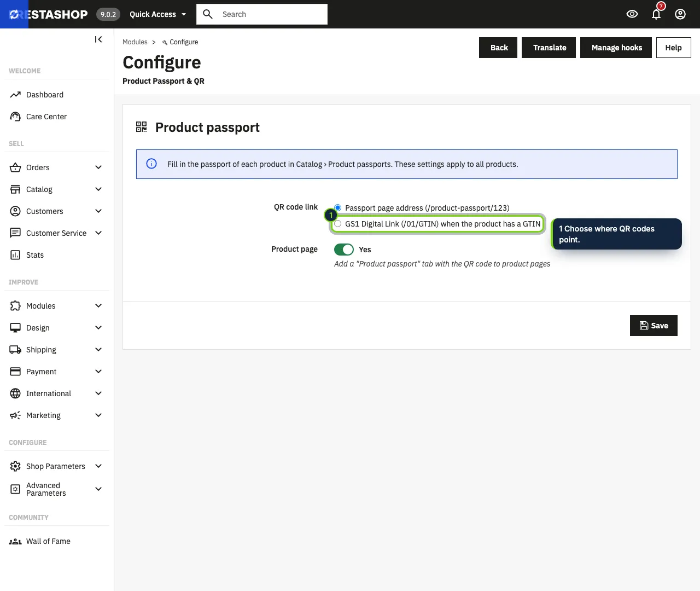Screen dimensions: 700x591
Task: Expand the Marketing submenu chevron
Action: tap(98, 415)
